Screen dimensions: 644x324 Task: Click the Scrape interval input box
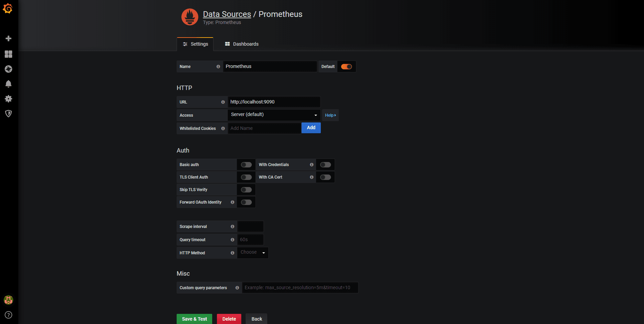[250, 226]
